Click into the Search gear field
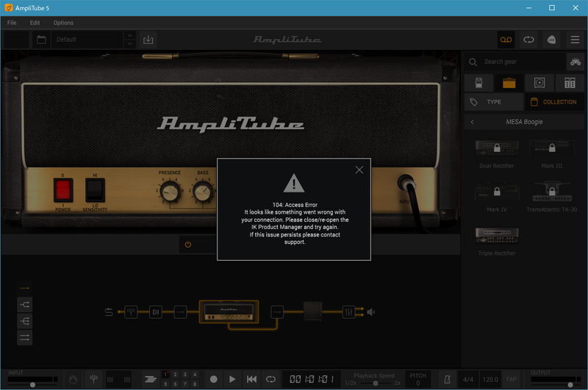This screenshot has width=588, height=390. pos(523,62)
